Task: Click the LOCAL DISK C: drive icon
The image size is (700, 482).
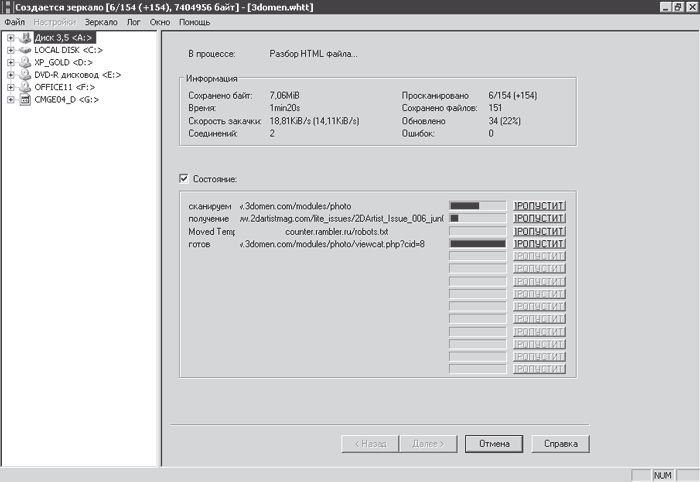Action: pyautogui.click(x=25, y=50)
